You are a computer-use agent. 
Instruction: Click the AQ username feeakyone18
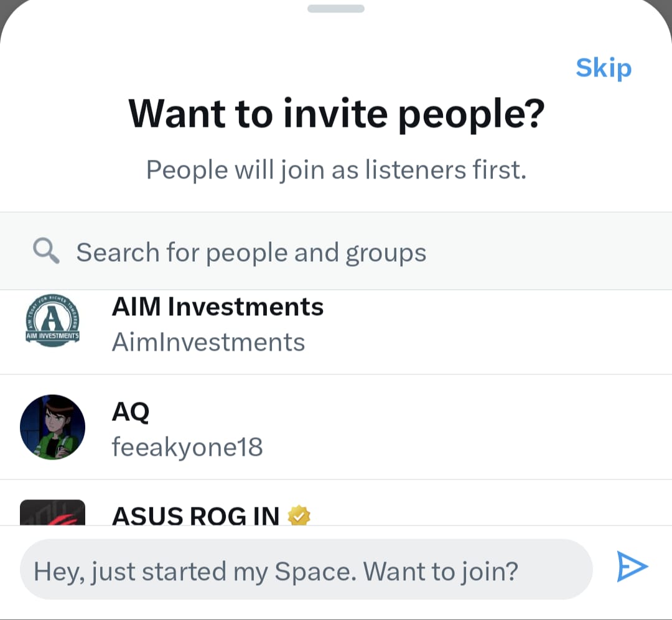point(187,446)
